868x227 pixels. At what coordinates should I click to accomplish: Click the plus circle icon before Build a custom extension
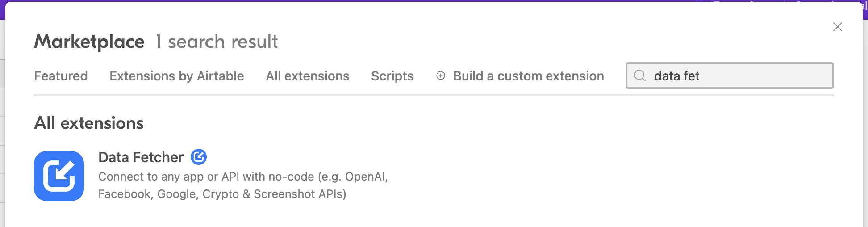click(441, 76)
